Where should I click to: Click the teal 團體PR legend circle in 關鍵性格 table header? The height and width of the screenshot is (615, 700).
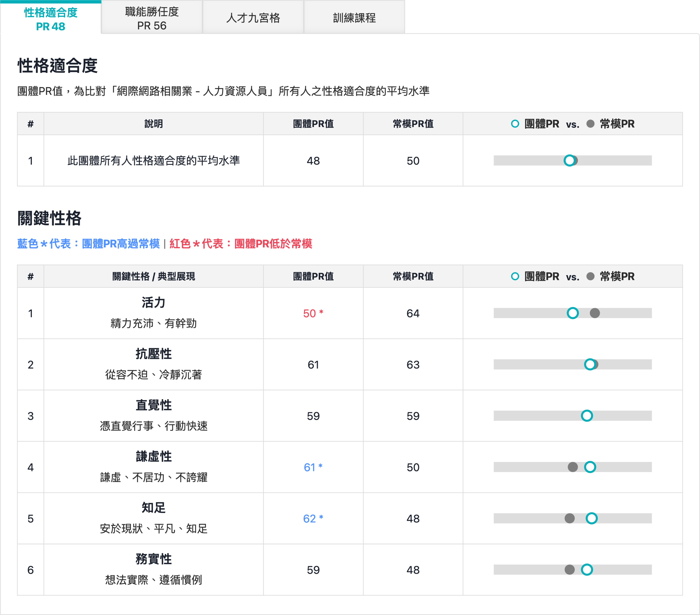point(515,276)
